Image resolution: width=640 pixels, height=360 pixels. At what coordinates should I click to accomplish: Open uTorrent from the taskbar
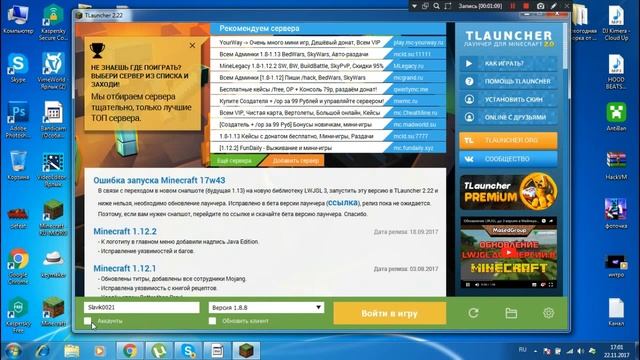[159, 351]
